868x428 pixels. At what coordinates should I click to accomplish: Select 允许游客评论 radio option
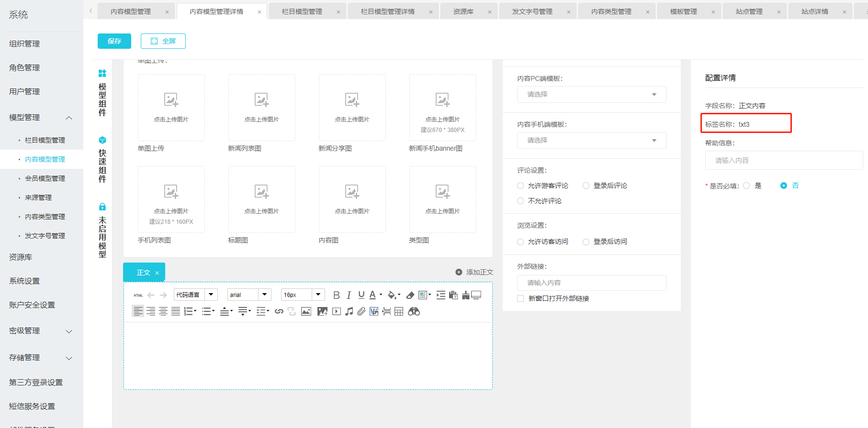pos(520,186)
